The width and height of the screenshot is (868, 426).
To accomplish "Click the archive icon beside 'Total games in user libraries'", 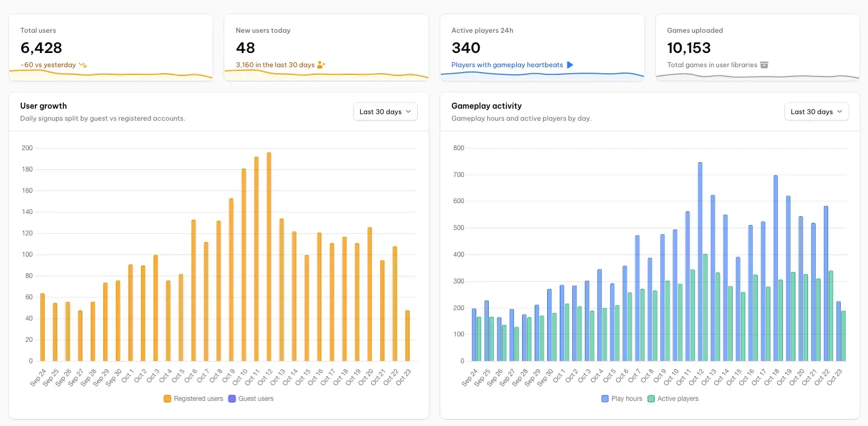I will tap(764, 65).
